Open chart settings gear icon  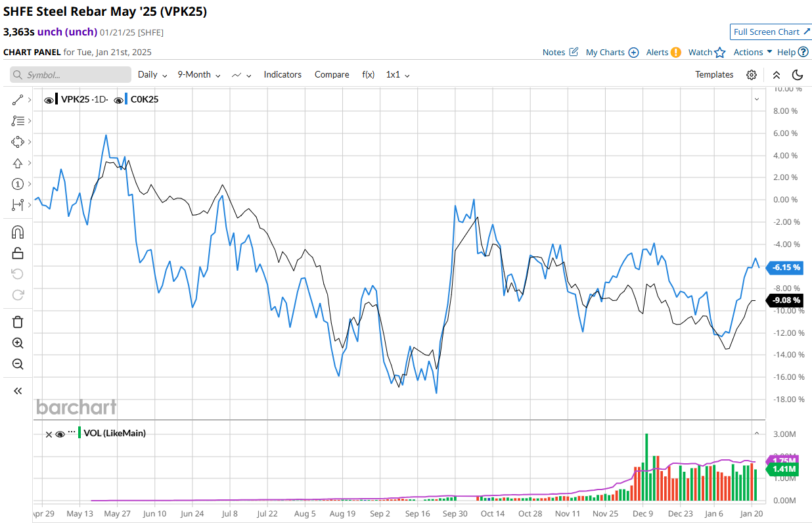pos(752,75)
